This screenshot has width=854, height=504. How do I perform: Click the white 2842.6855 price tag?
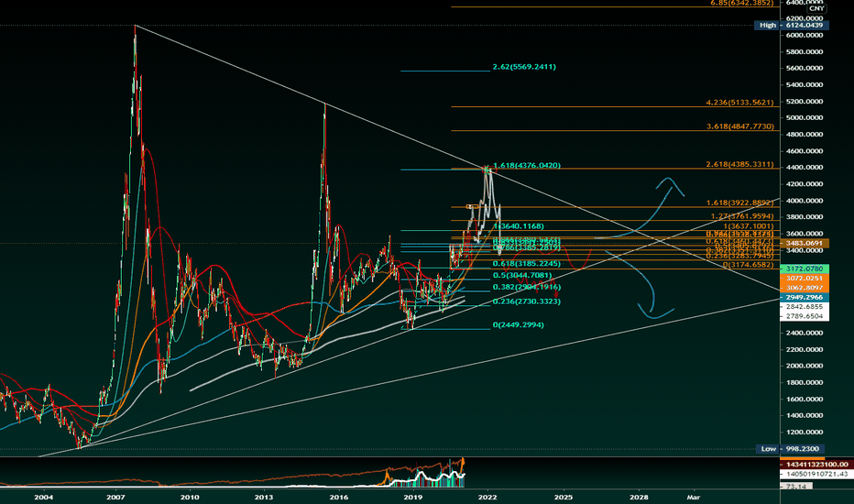(x=805, y=307)
